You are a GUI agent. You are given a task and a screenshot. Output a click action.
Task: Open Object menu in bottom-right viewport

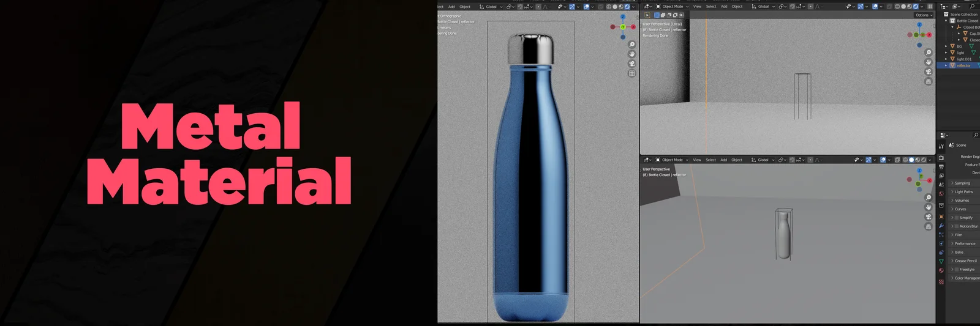[x=737, y=160]
